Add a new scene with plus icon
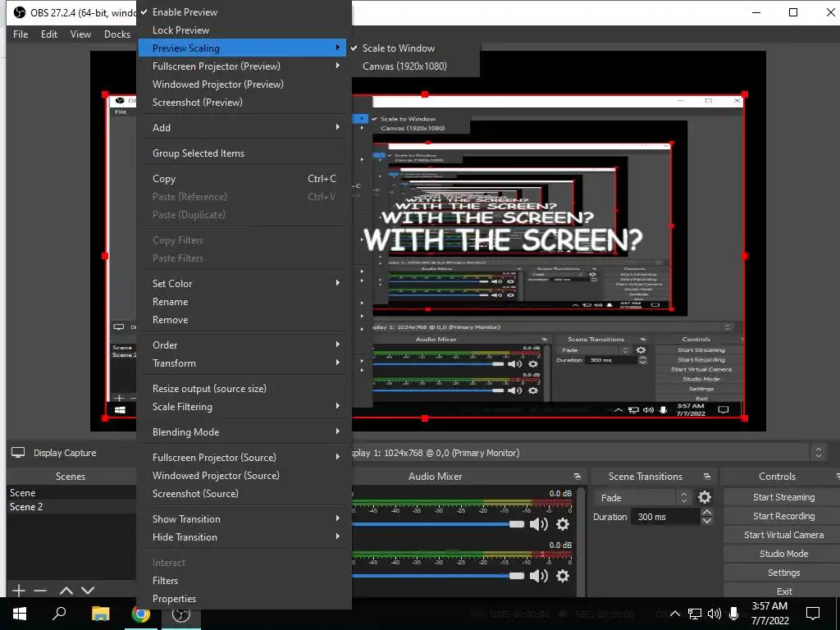Screen dimensions: 840x630 (x=19, y=591)
